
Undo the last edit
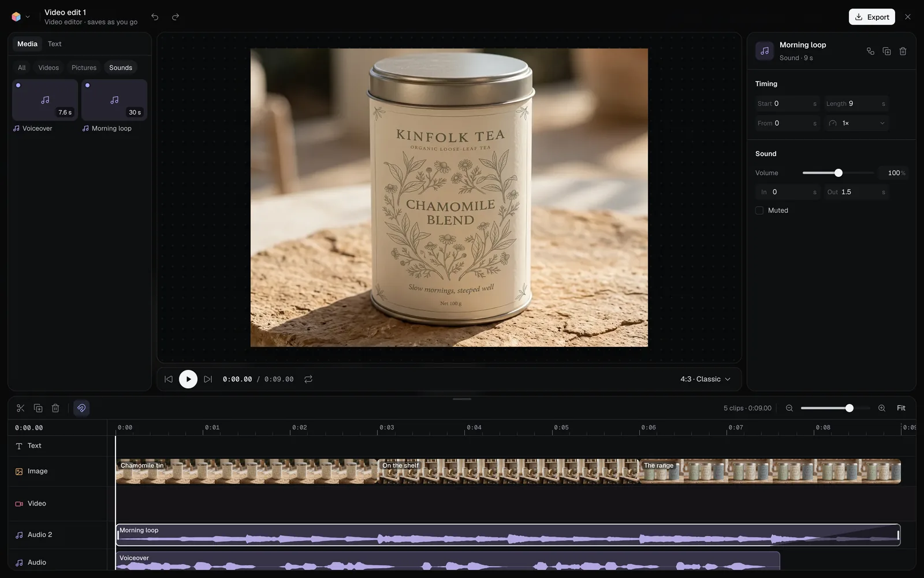point(155,17)
